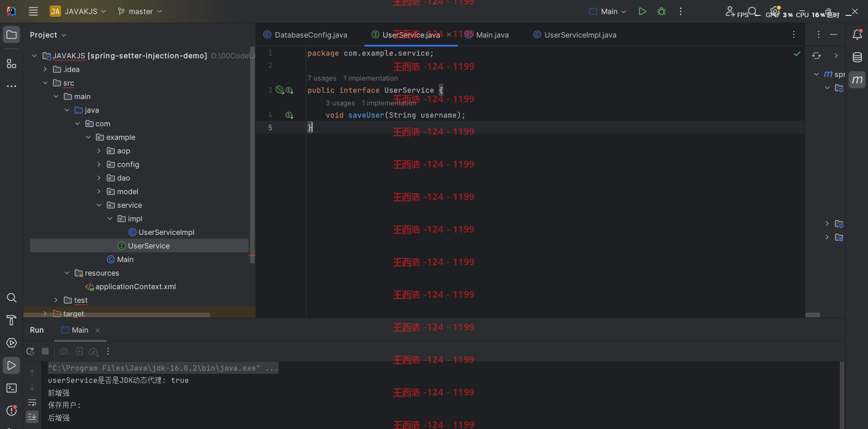Open the Problems tool window icon

12,411
